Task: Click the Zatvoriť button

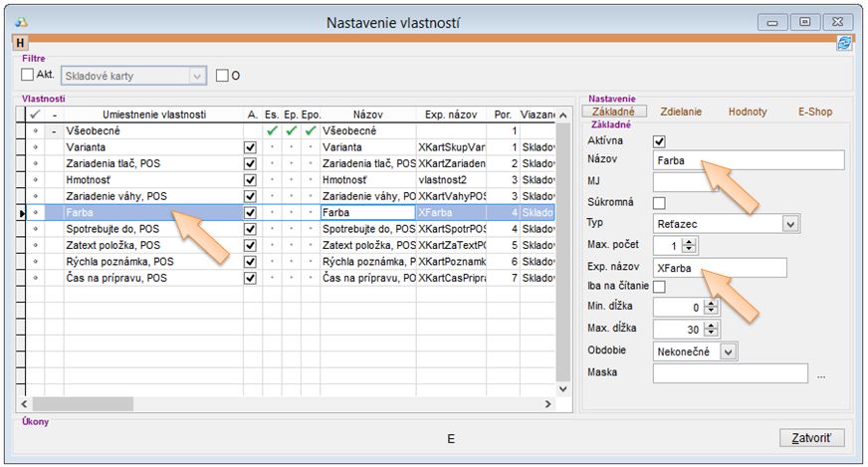Action: tap(810, 438)
